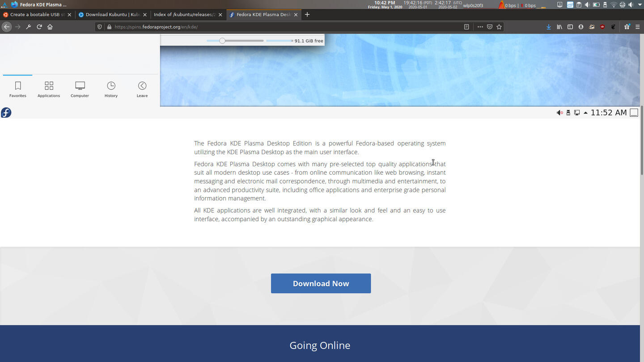Open rightmost volume speaker tray icon
The height and width of the screenshot is (362, 644).
[x=631, y=4]
